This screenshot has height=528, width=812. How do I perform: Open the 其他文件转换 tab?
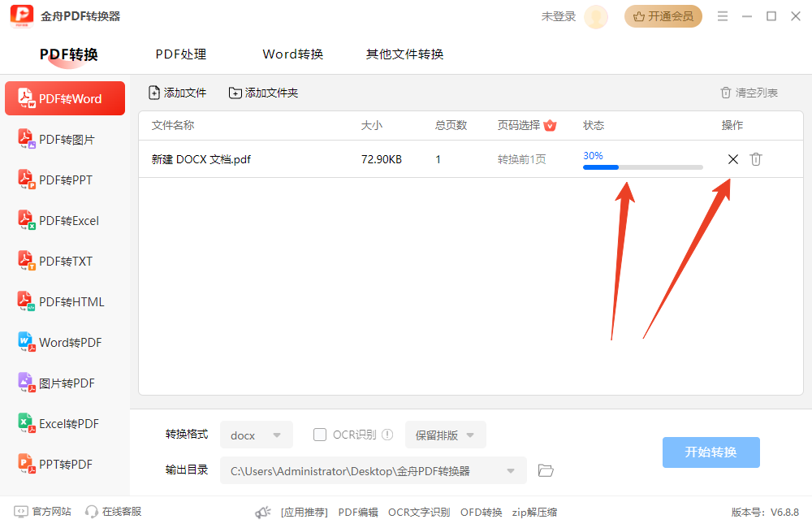(404, 54)
